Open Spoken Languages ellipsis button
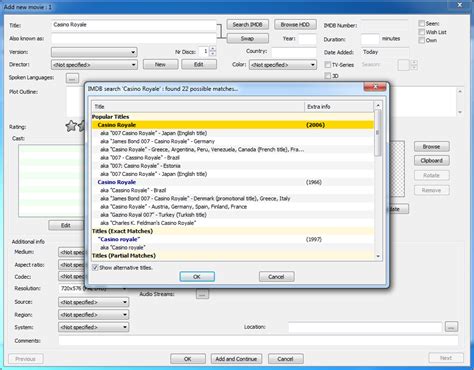 coord(72,78)
